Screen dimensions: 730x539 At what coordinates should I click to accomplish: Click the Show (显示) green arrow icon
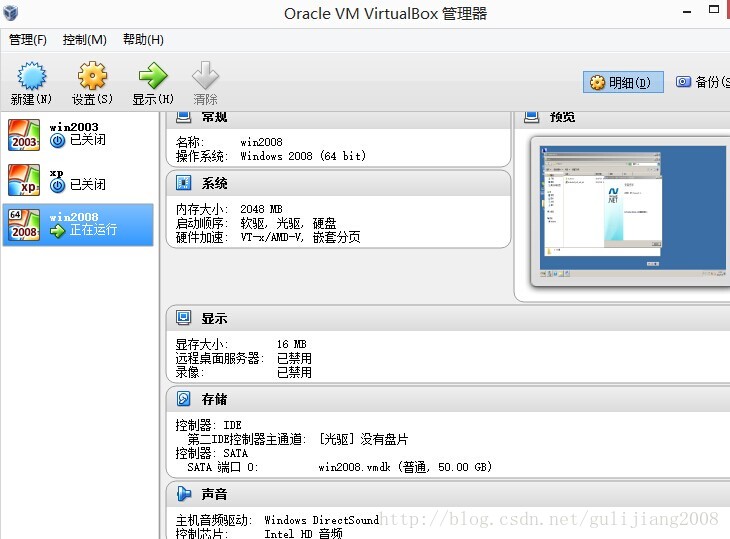(153, 75)
